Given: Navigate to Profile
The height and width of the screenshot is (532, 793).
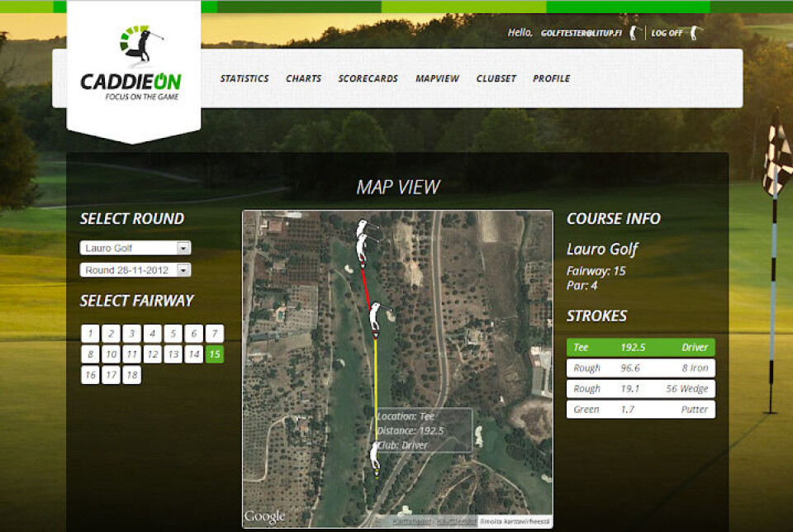Looking at the screenshot, I should click(551, 78).
